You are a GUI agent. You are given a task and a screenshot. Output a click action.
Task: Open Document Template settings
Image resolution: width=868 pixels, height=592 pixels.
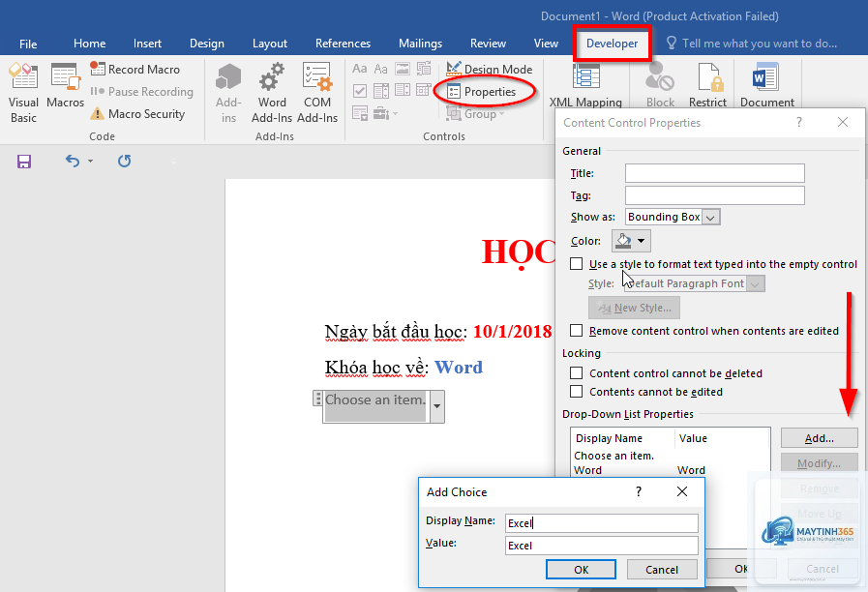tap(767, 86)
